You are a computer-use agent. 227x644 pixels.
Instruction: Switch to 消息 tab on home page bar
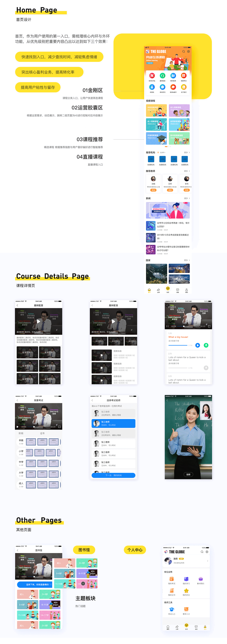pos(177,290)
